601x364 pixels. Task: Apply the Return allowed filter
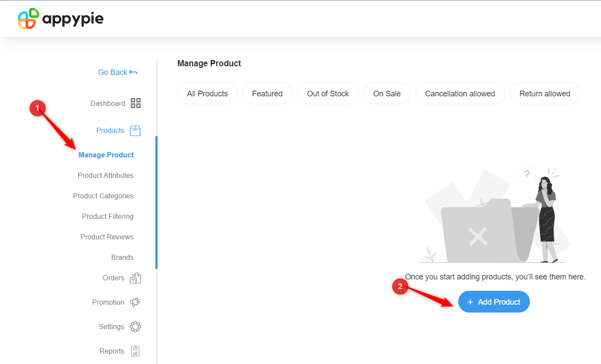tap(545, 93)
